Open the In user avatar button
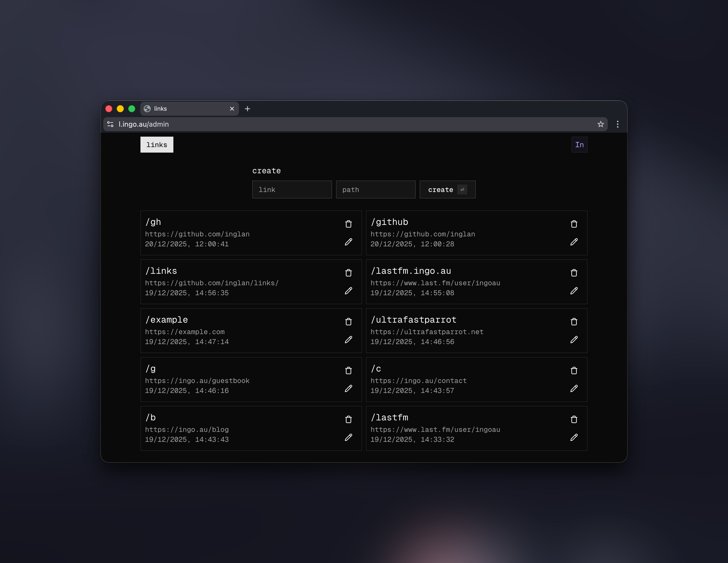Viewport: 728px width, 563px height. click(579, 145)
